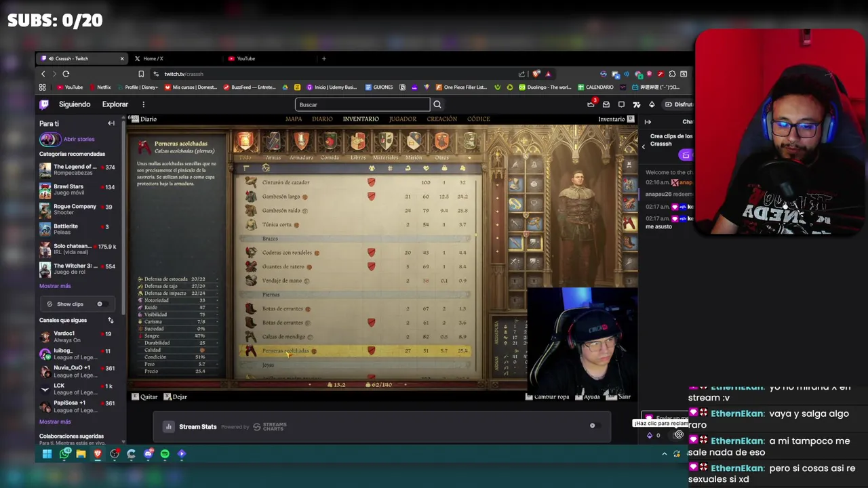Select the Cinturón de cazador row

[356, 182]
